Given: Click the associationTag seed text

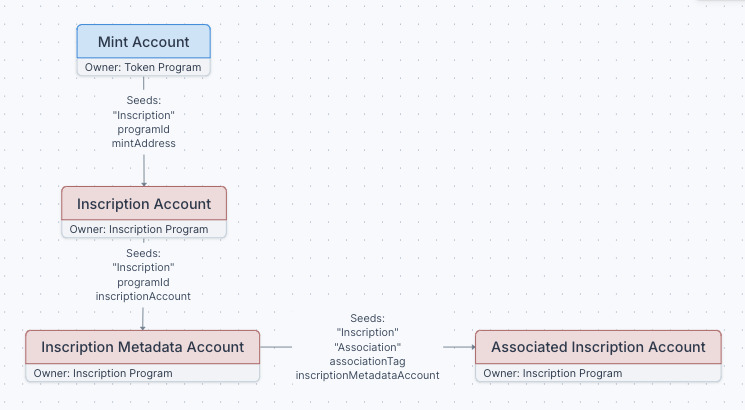Looking at the screenshot, I should click(x=367, y=361).
